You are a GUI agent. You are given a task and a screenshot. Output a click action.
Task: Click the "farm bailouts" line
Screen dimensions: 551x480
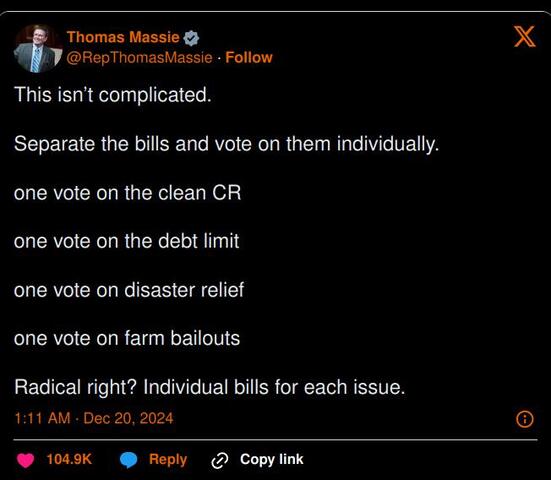click(127, 338)
